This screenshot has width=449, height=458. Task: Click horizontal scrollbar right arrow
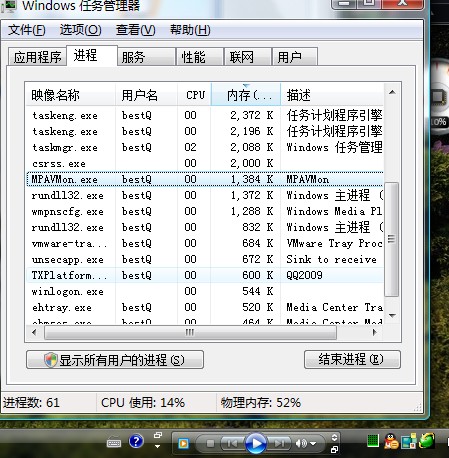pos(375,332)
